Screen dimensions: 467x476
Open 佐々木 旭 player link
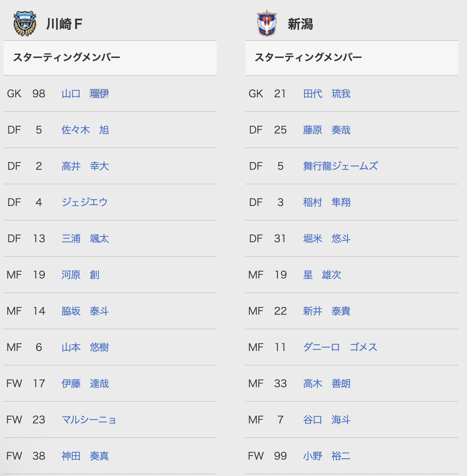[x=85, y=130]
